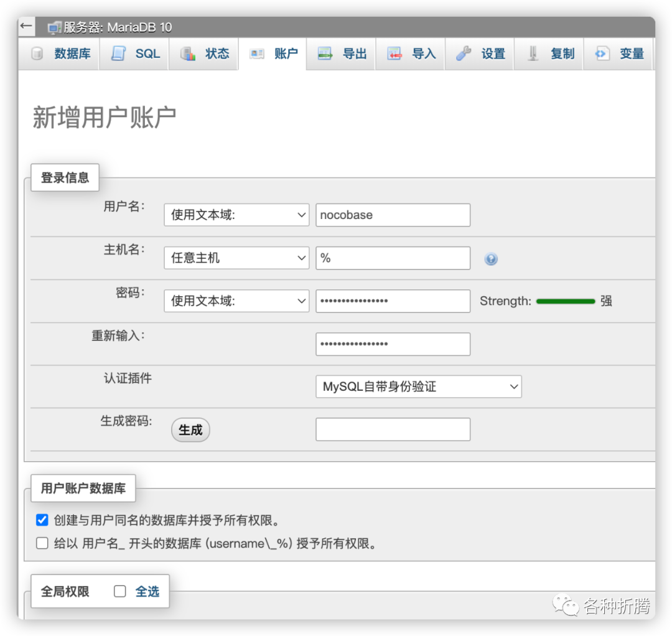This screenshot has height=636, width=672.
Task: Click the empty generated password field
Action: tap(393, 429)
